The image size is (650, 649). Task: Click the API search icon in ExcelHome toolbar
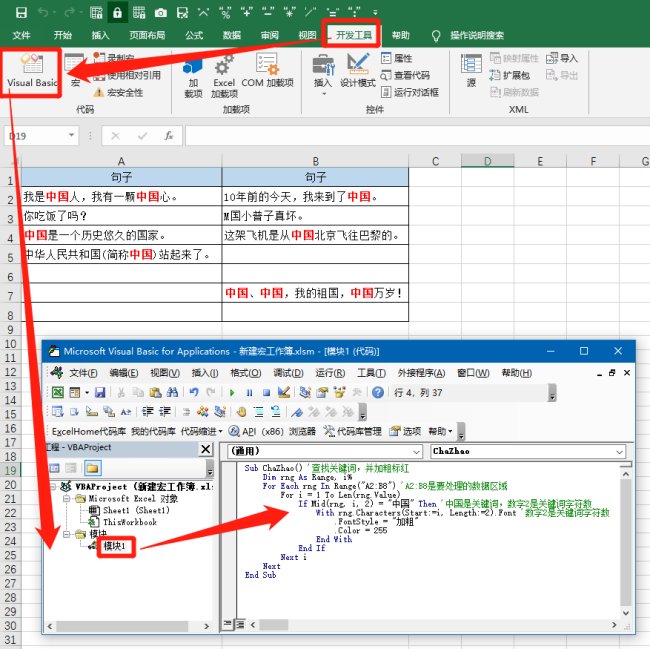[x=234, y=431]
